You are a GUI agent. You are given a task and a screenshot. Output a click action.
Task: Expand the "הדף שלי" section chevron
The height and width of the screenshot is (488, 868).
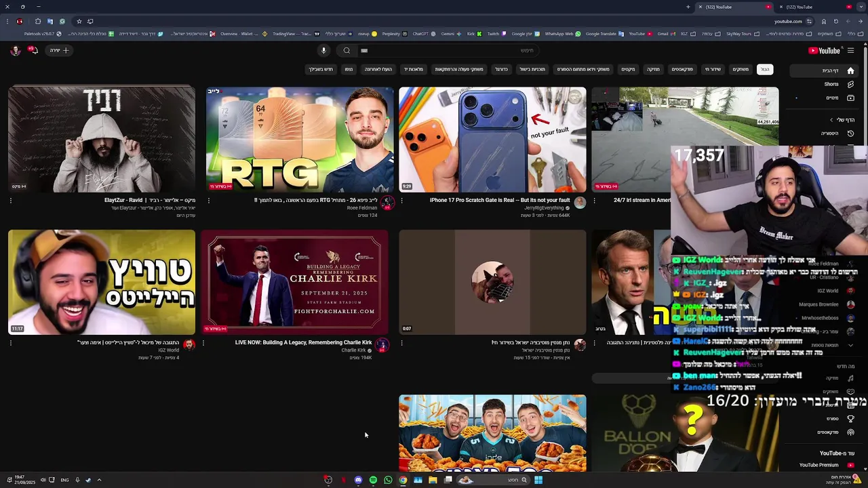tap(831, 120)
